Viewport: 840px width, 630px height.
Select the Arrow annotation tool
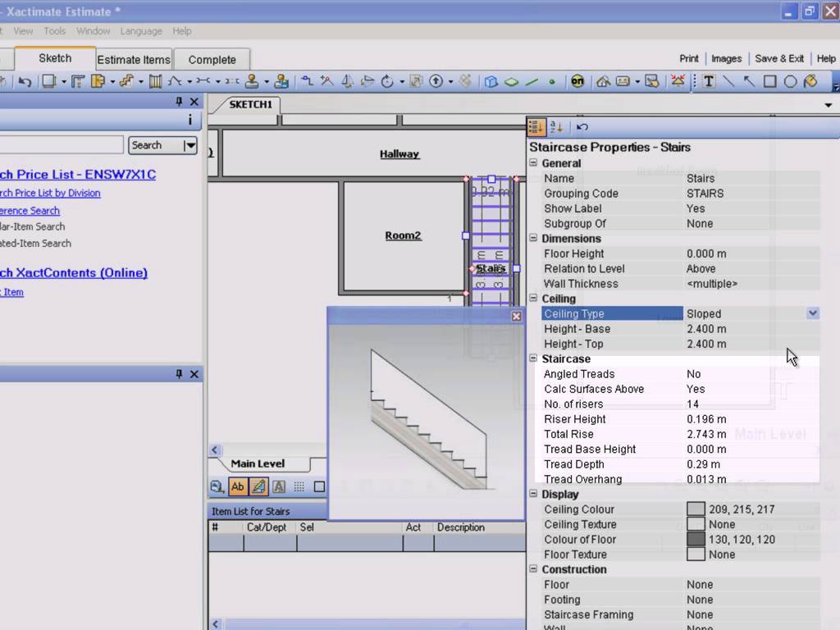pos(749,81)
